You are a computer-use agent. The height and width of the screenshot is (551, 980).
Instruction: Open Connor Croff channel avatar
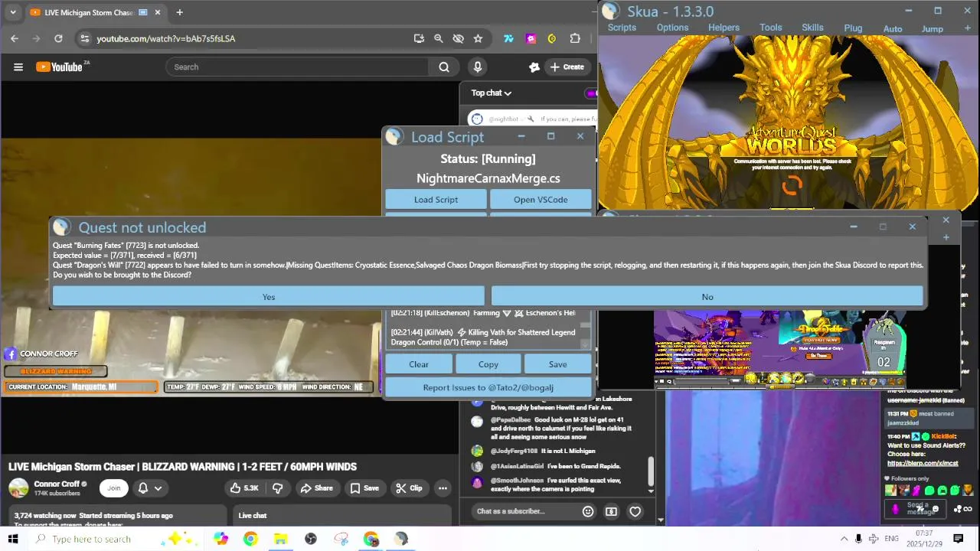click(18, 487)
